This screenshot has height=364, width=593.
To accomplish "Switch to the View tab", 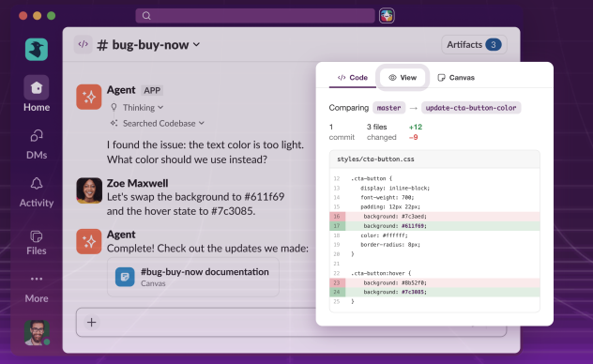I will coord(403,78).
